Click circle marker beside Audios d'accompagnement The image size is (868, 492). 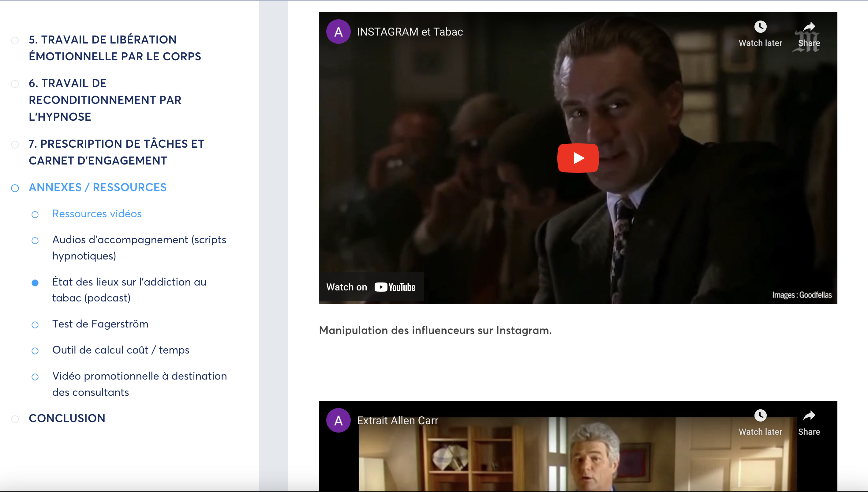(35, 240)
